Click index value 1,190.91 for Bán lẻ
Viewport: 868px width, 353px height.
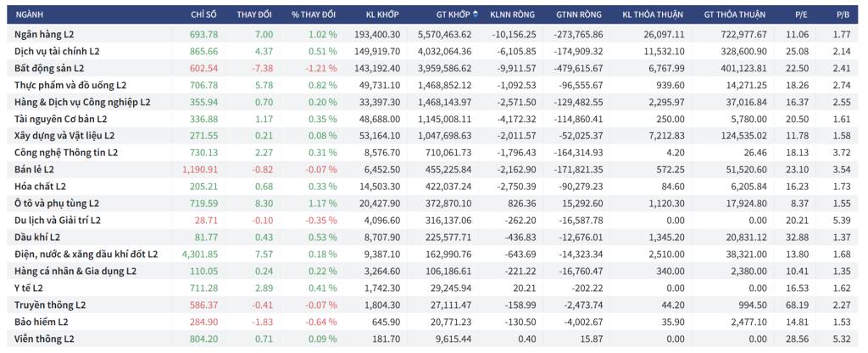pyautogui.click(x=200, y=170)
